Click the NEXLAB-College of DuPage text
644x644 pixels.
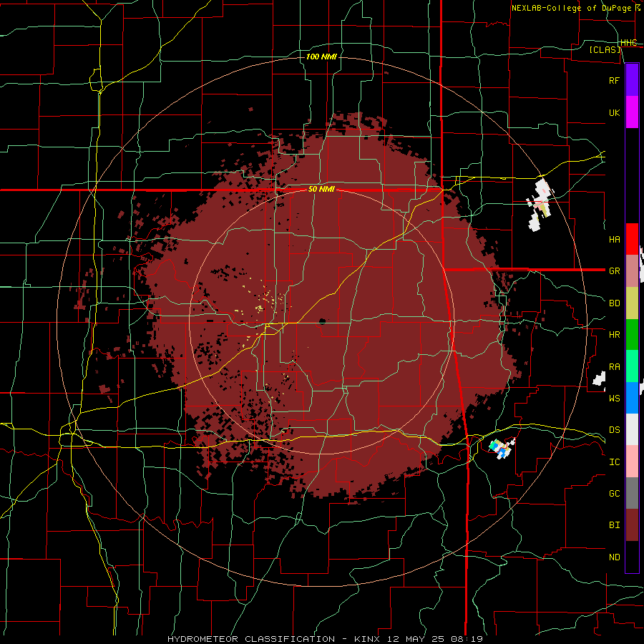[x=571, y=8]
